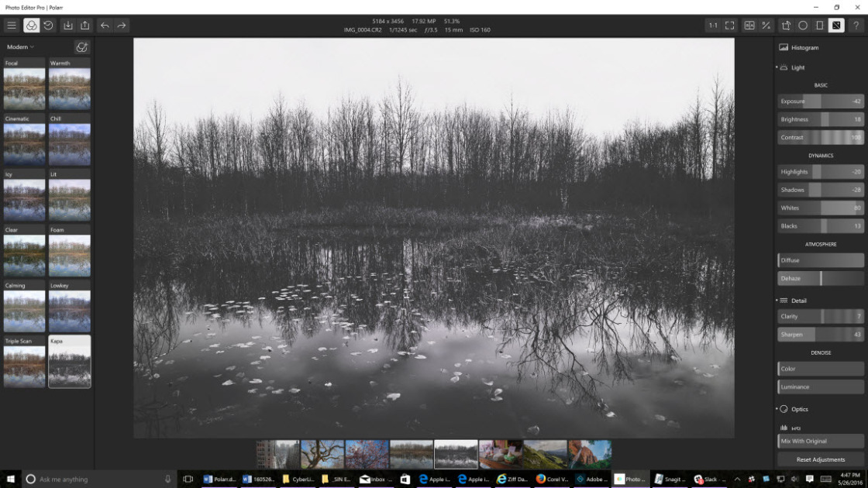Click the Contrast slider

click(821, 137)
